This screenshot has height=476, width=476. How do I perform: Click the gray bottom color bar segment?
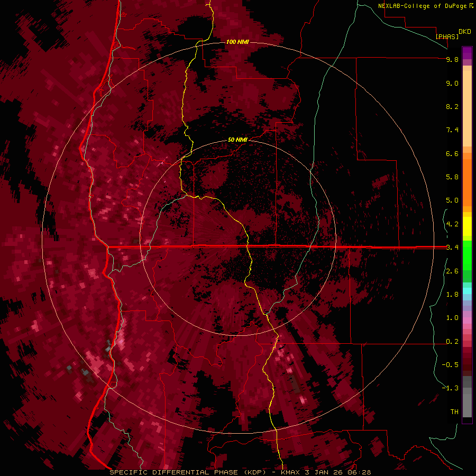(467, 404)
